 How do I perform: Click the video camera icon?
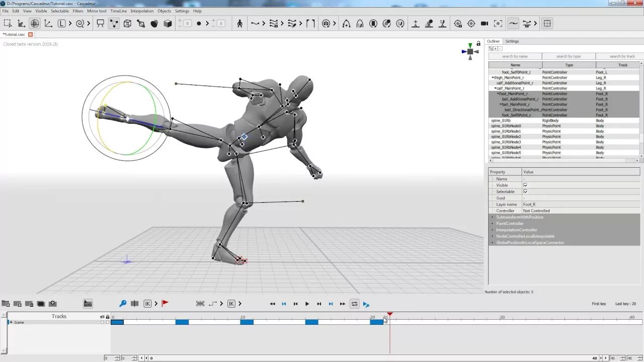coord(485,23)
